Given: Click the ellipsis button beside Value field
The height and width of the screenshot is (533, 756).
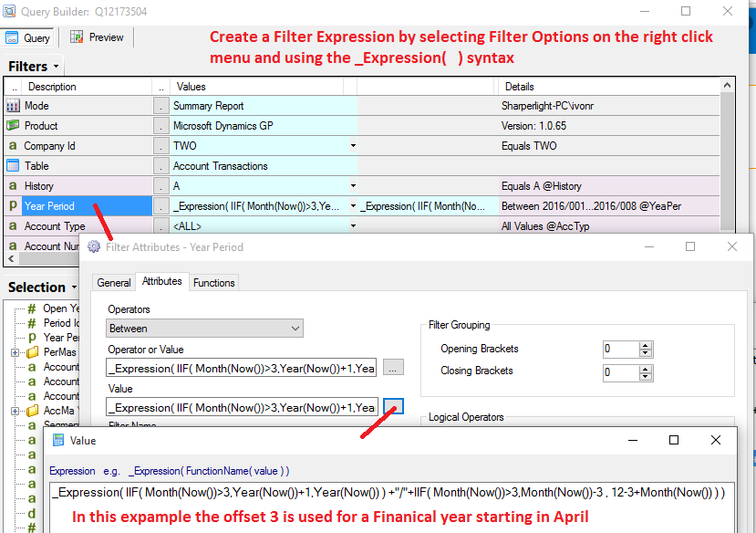Looking at the screenshot, I should [393, 407].
